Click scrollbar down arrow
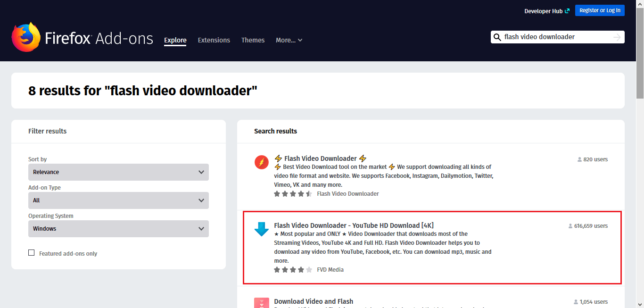644x308 pixels. coord(640,304)
